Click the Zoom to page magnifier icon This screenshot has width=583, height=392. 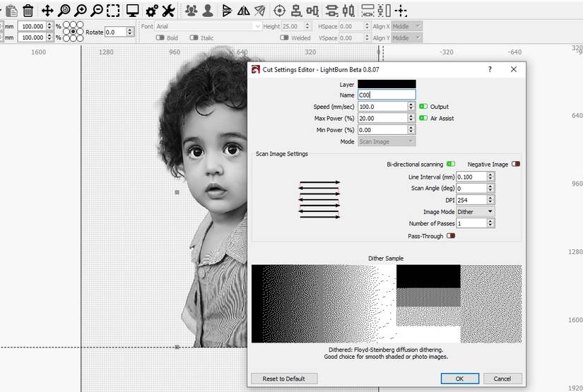64,11
